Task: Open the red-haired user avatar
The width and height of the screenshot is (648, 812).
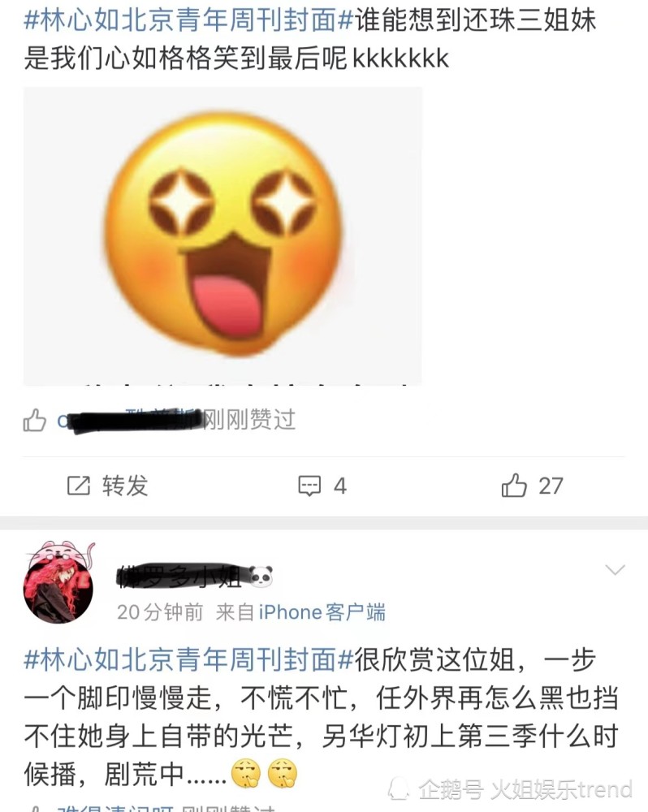Action: point(58,582)
